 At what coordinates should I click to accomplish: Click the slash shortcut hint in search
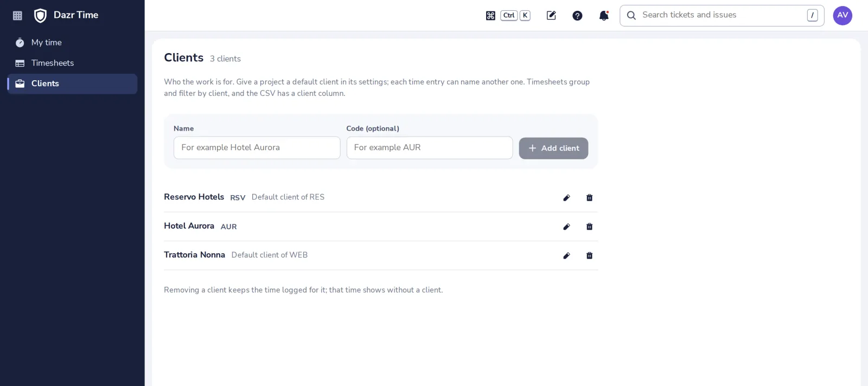coord(812,16)
